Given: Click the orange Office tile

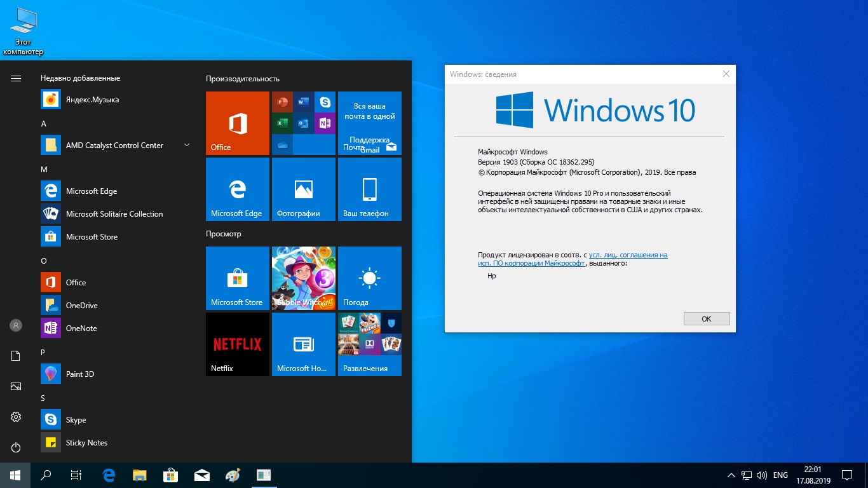Looking at the screenshot, I should click(x=238, y=123).
